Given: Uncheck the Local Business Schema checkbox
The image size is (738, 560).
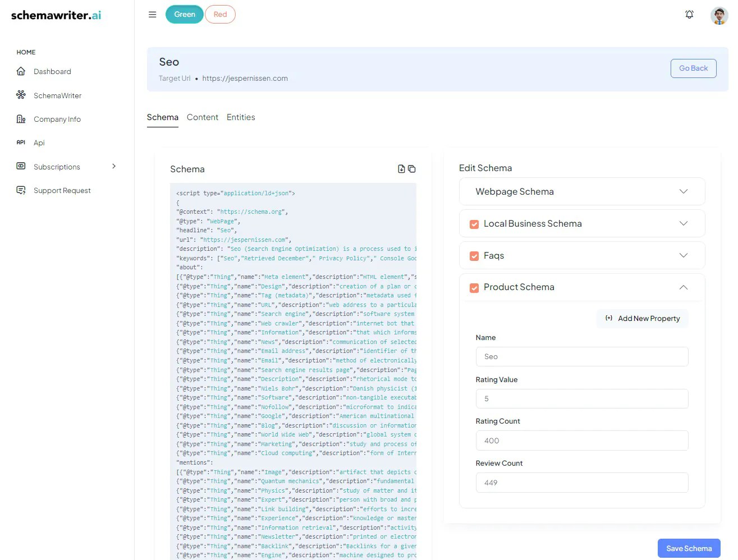Looking at the screenshot, I should click(x=474, y=224).
